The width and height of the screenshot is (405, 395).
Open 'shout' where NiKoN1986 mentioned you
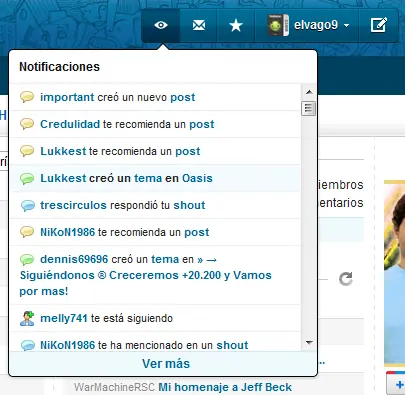[232, 345]
